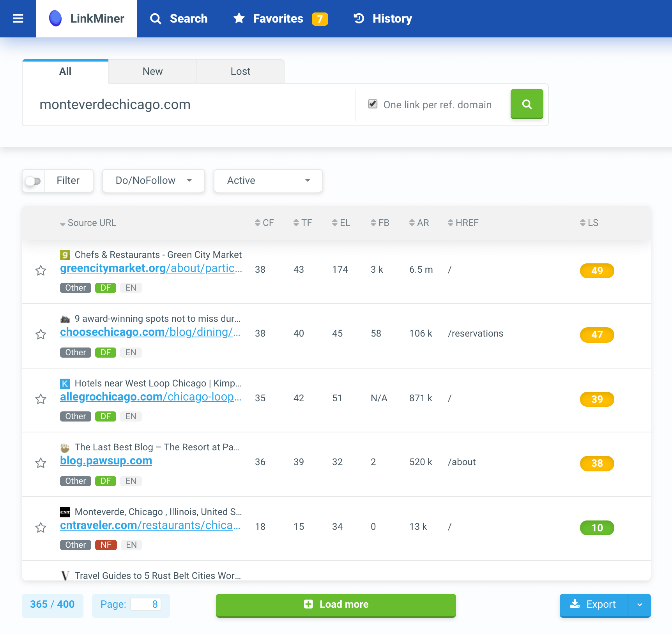Open the hamburger menu
The width and height of the screenshot is (672, 635).
18,19
